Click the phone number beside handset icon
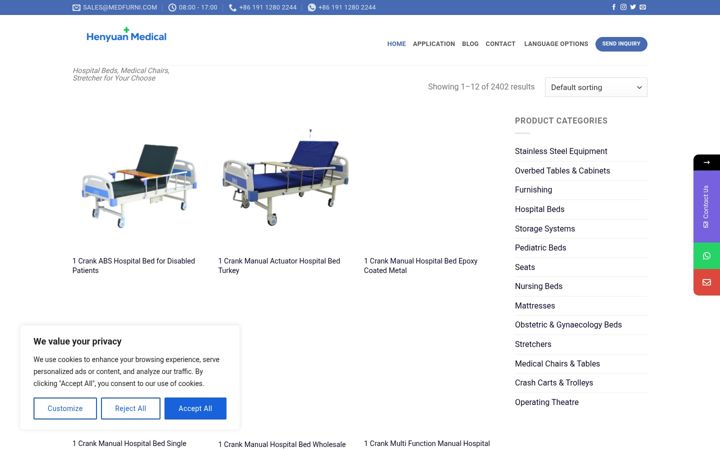Screen dimensions: 720x450 point(268,7)
